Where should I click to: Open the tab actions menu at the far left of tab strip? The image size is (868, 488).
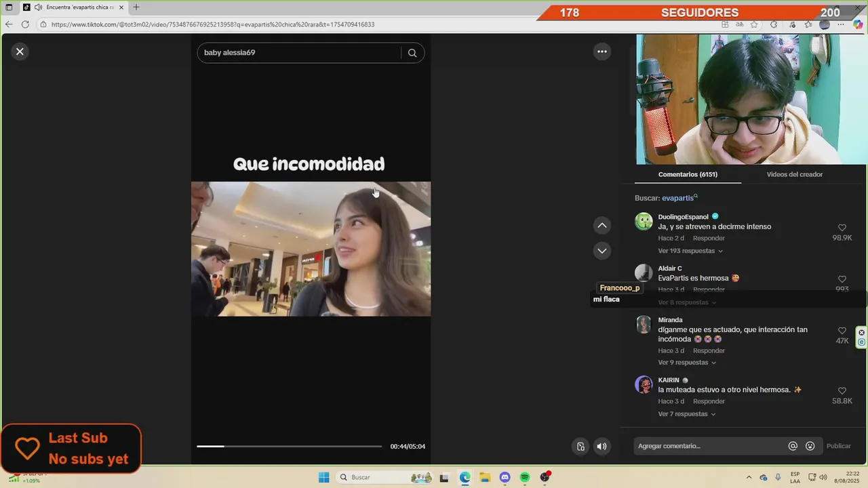point(9,7)
